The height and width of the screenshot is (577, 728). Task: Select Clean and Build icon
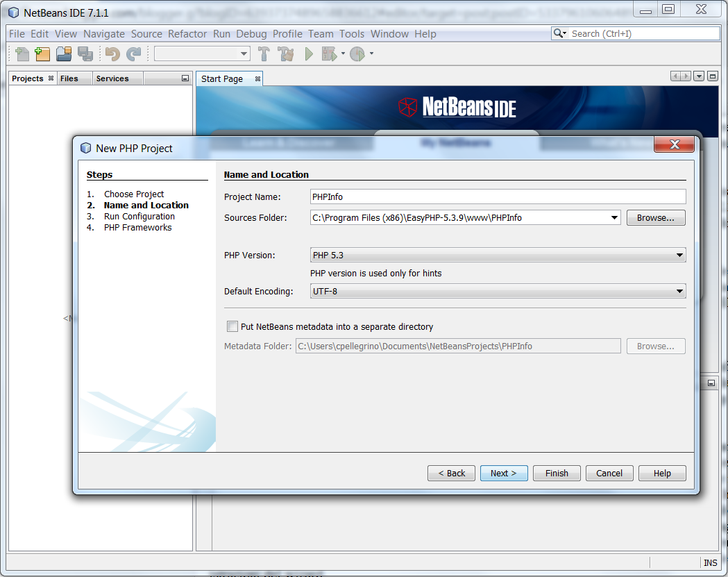click(287, 53)
